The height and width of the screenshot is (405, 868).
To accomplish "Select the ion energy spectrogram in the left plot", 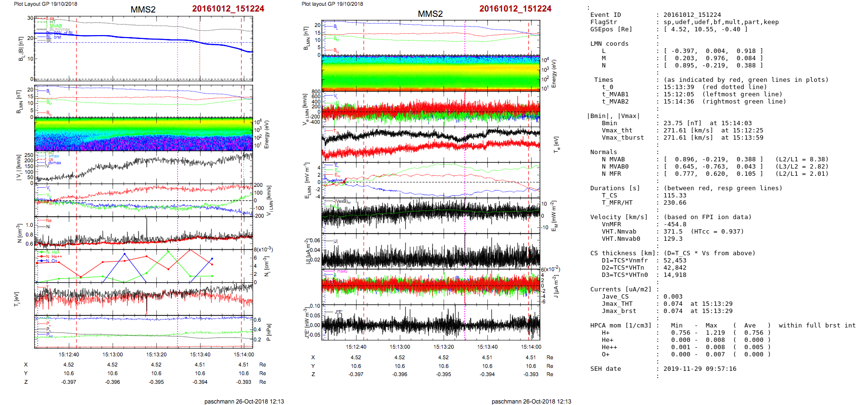I will pyautogui.click(x=143, y=134).
